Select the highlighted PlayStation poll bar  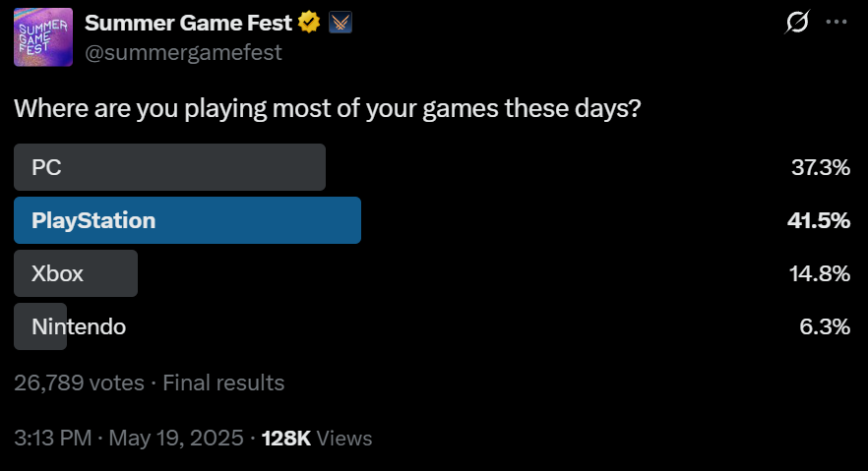pyautogui.click(x=187, y=220)
